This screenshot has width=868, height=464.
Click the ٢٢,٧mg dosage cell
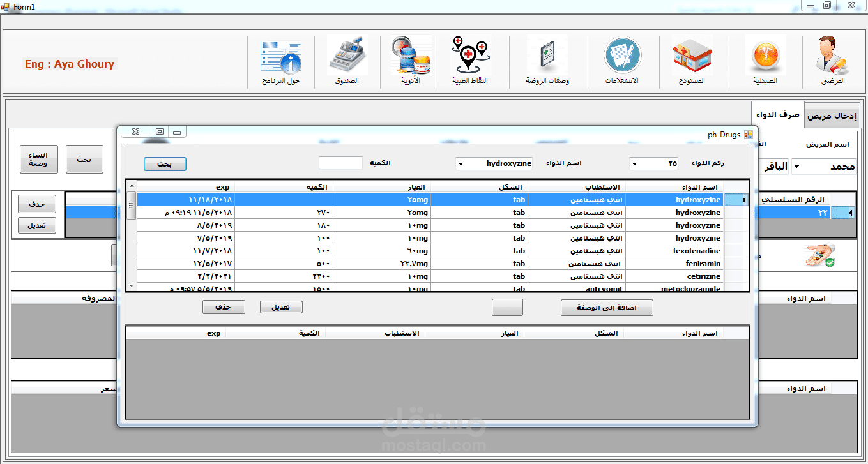382,264
